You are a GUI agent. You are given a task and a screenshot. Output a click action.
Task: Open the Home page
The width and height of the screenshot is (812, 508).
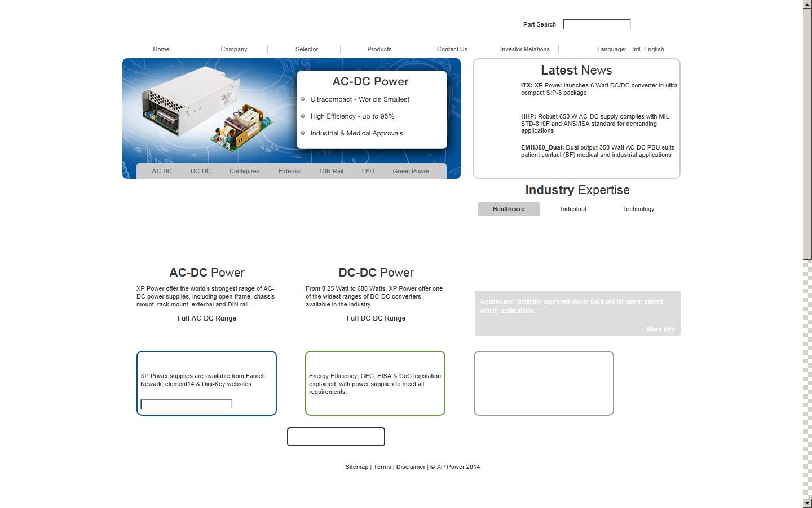coord(161,49)
